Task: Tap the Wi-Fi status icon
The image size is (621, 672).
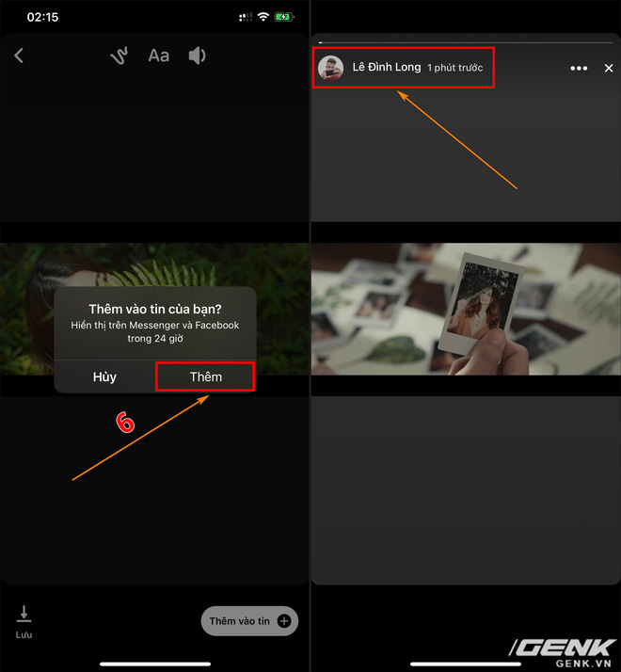Action: point(263,17)
